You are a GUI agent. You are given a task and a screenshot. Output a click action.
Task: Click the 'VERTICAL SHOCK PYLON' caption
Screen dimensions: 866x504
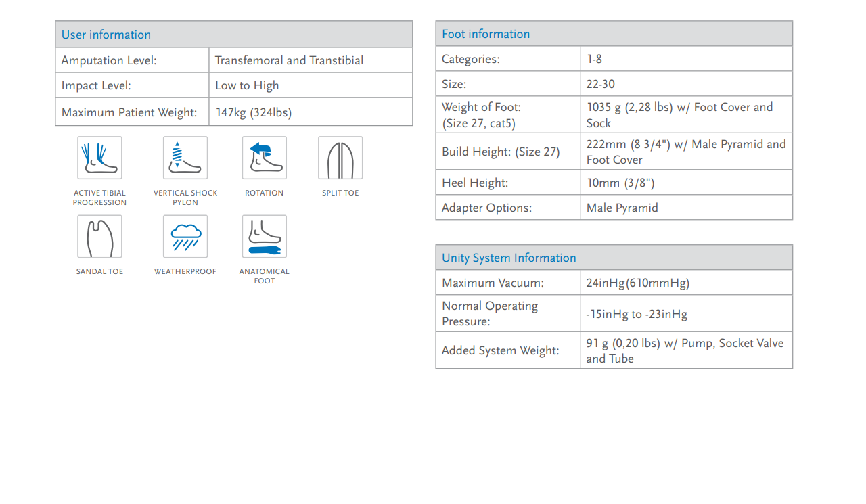pyautogui.click(x=185, y=198)
